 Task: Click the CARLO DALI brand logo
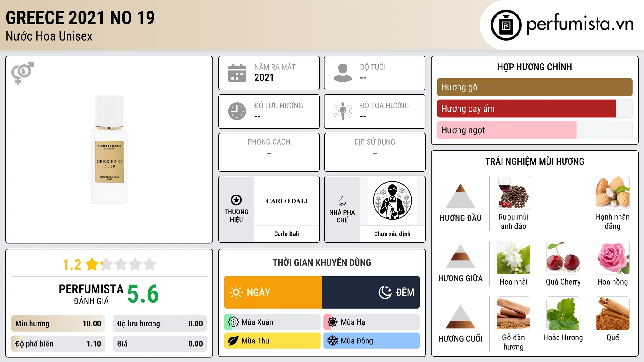coord(287,201)
